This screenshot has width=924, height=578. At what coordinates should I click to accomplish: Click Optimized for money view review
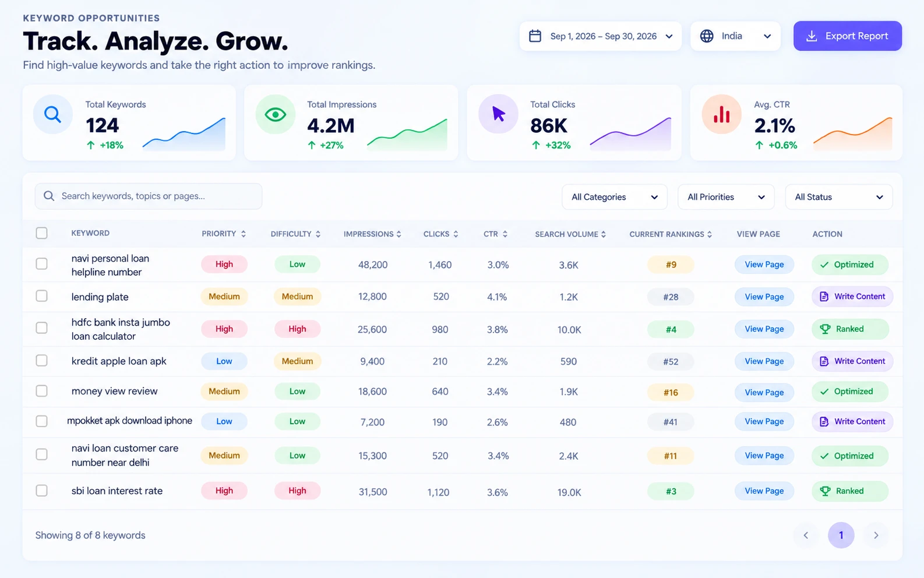coord(850,392)
